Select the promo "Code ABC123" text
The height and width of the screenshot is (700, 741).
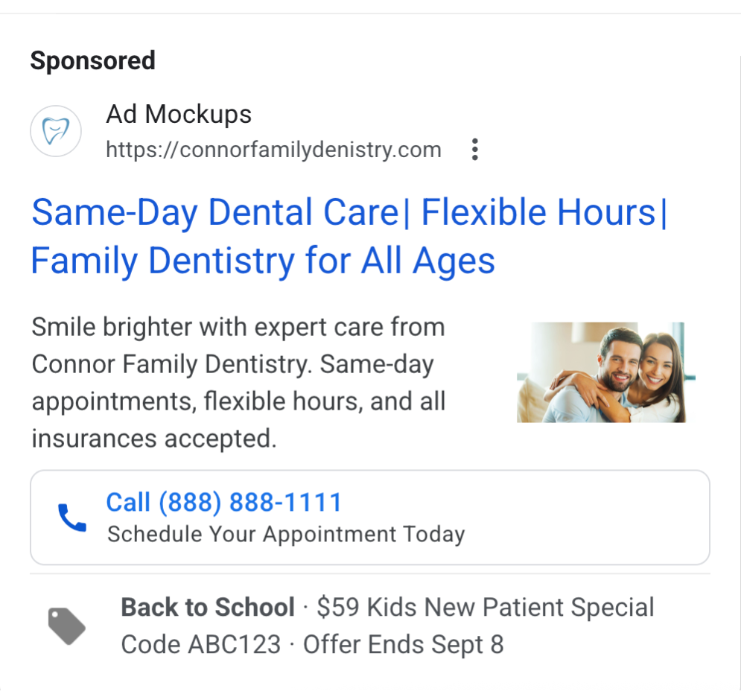coord(201,644)
